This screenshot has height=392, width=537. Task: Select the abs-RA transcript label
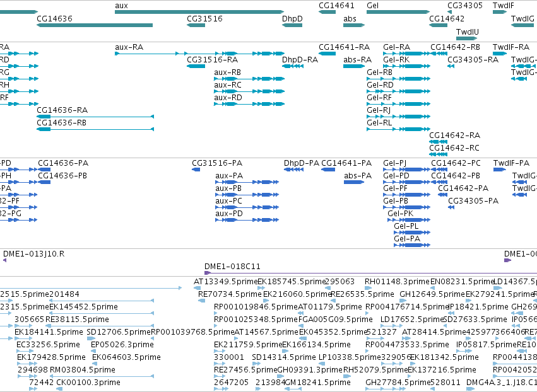(357, 59)
